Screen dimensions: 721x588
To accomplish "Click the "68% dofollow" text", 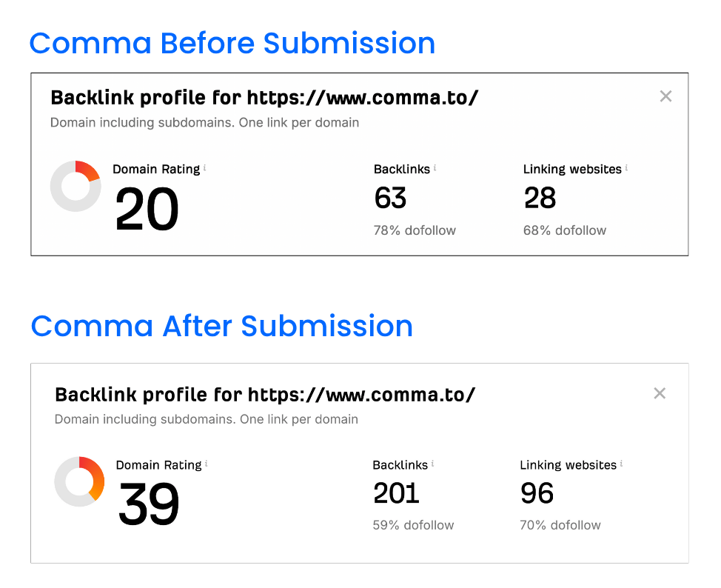I will point(565,230).
